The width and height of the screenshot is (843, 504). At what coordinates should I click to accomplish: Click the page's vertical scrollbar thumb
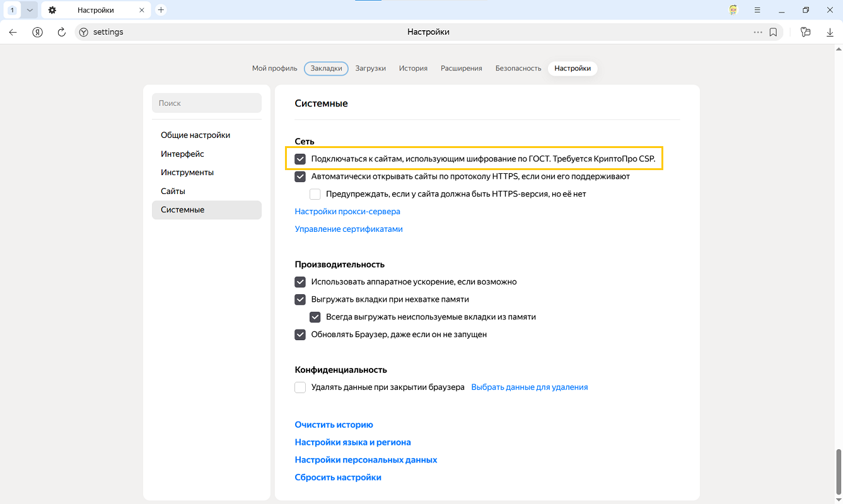838,472
